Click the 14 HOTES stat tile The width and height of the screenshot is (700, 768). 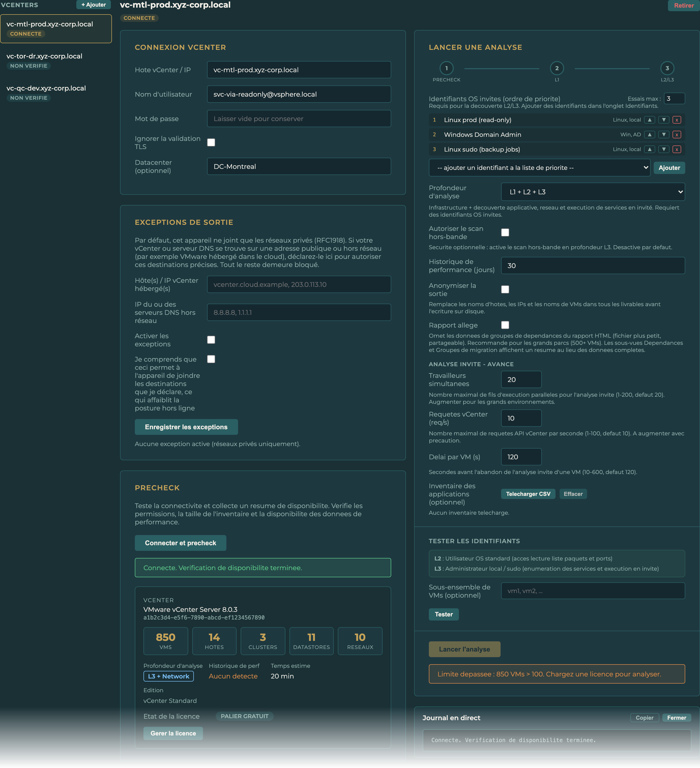coord(214,641)
